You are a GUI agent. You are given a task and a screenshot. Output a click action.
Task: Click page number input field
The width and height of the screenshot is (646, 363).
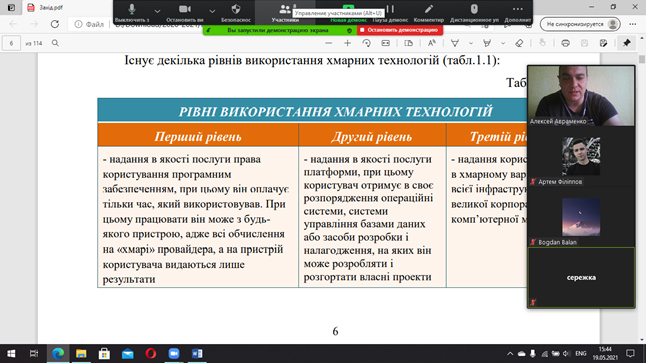pyautogui.click(x=11, y=43)
